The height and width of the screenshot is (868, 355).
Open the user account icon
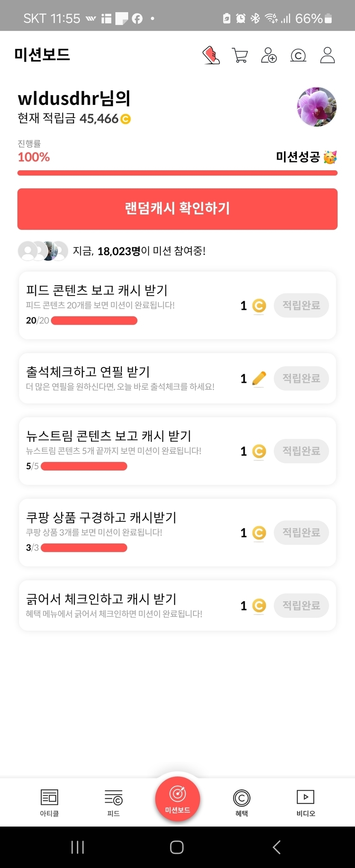click(x=327, y=56)
